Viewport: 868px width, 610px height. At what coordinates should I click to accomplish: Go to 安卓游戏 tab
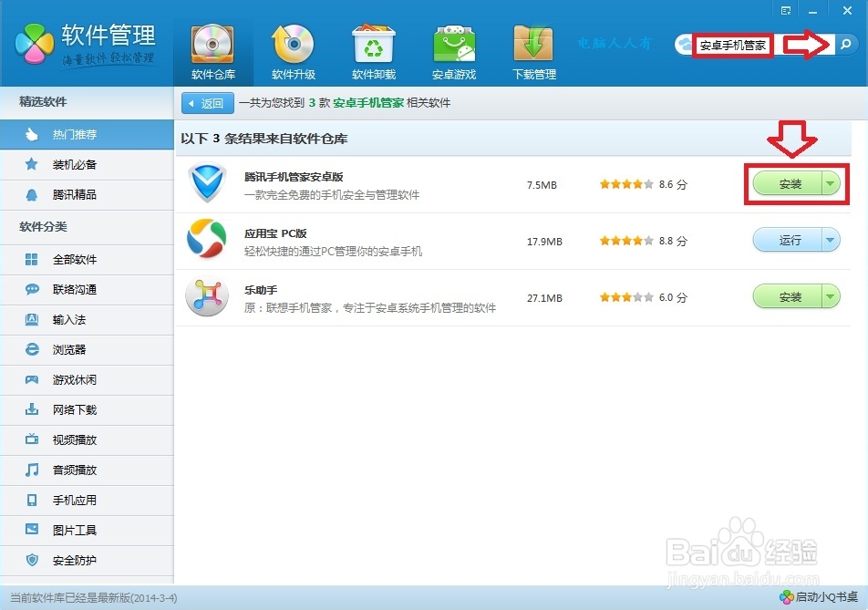(x=454, y=52)
